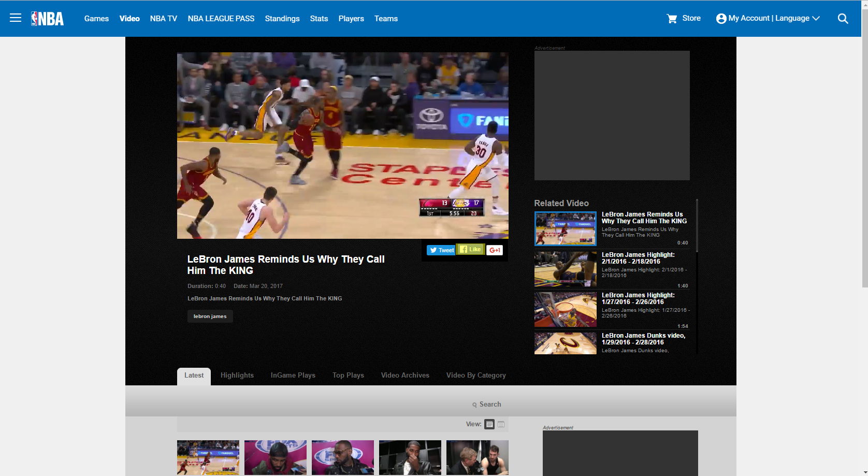Click the main video title heading
Image resolution: width=868 pixels, height=476 pixels.
[x=286, y=265]
